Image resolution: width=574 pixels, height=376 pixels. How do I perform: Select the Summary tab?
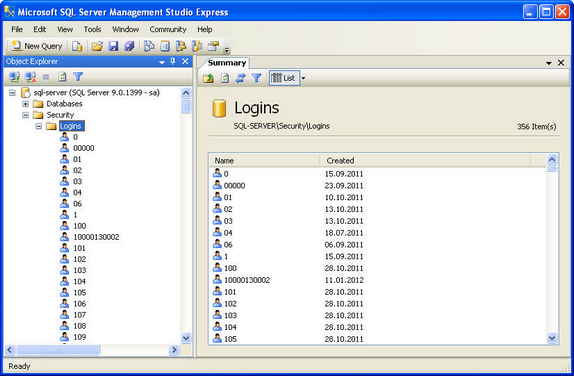(x=227, y=63)
